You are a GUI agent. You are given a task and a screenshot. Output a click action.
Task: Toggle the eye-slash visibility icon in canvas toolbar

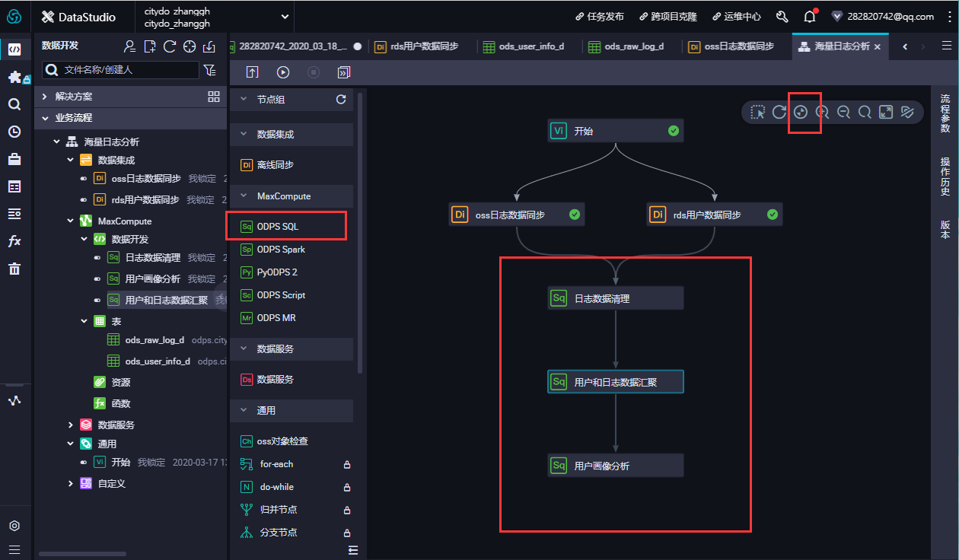tap(907, 112)
